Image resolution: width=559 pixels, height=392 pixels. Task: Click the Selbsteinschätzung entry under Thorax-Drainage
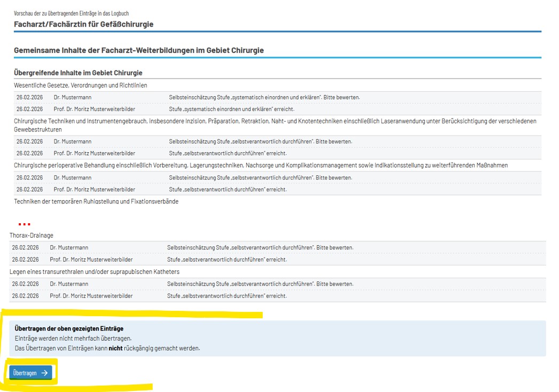pyautogui.click(x=260, y=248)
